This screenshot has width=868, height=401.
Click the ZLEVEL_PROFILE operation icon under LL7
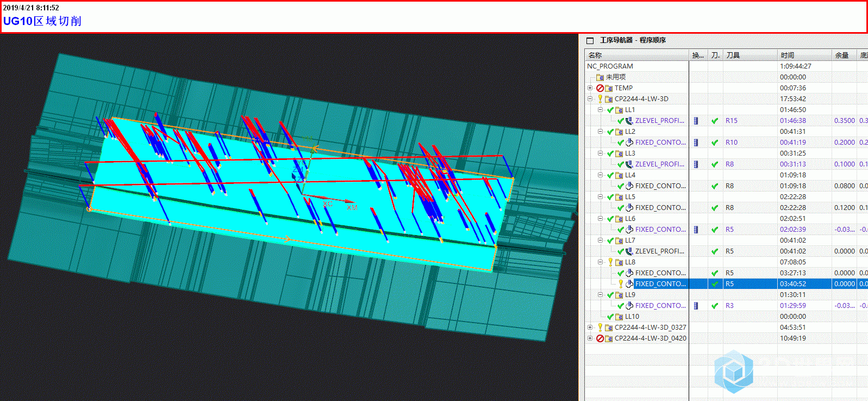(x=629, y=251)
